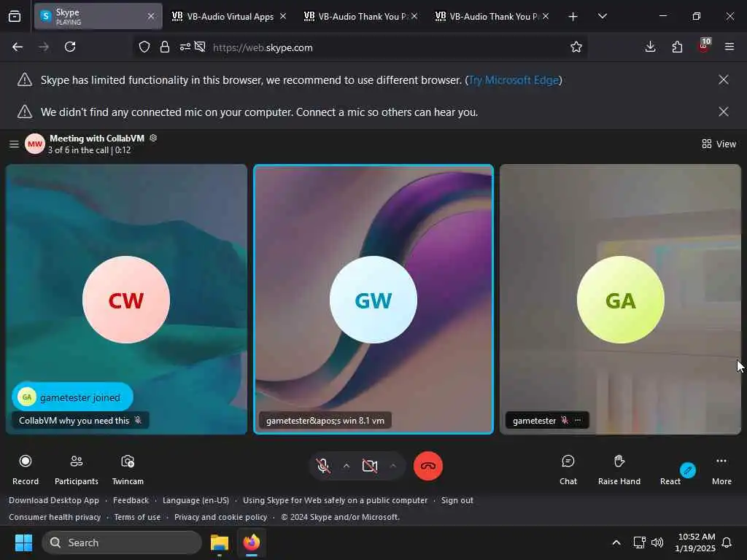Viewport: 747px width, 560px height.
Task: Switch to the last VB-Audio Thank You tab
Action: coord(492,16)
